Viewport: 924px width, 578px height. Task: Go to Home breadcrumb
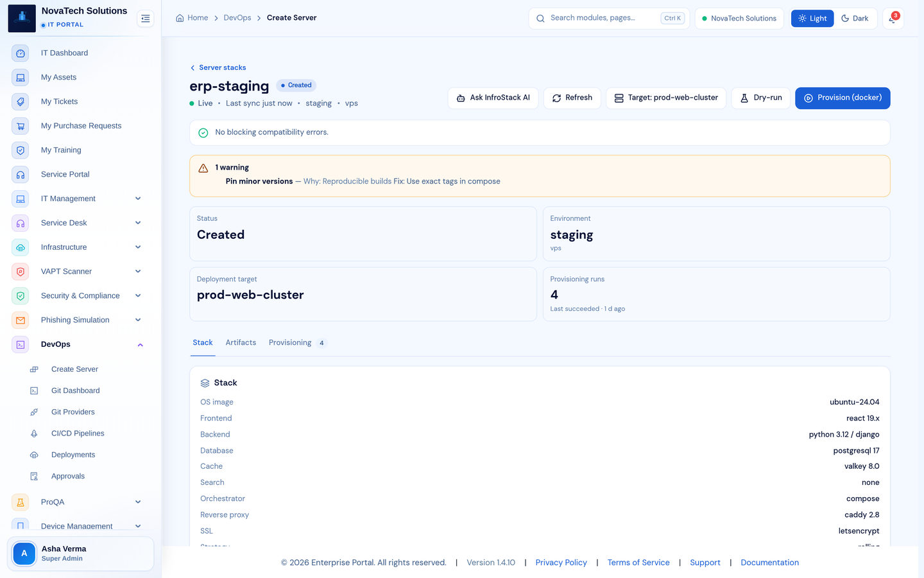192,18
